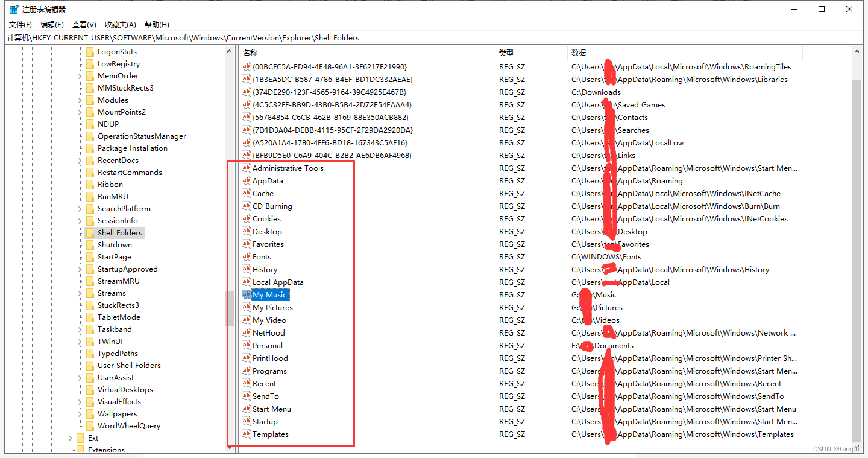Click the SendTo value icon
Screen dimensions: 868x458
click(x=246, y=396)
